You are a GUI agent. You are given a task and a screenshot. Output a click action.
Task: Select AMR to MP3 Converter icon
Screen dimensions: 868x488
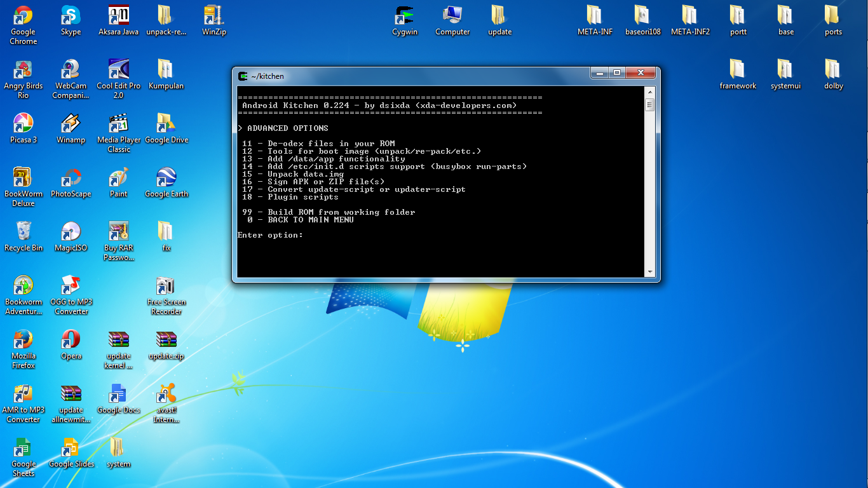pyautogui.click(x=24, y=403)
